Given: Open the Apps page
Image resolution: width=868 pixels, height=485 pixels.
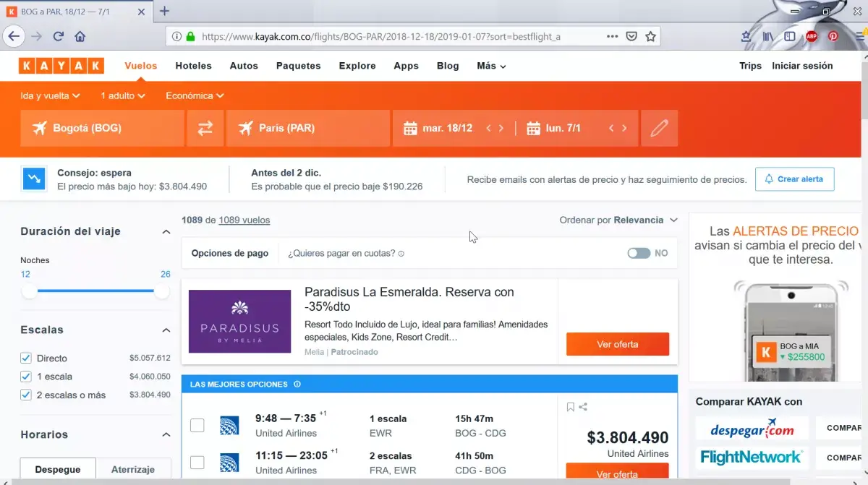Looking at the screenshot, I should (x=407, y=66).
